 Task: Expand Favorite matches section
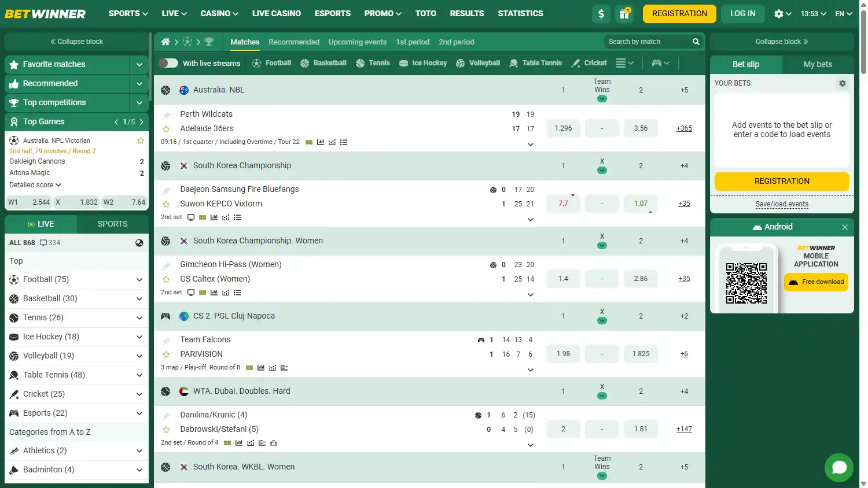pos(139,64)
